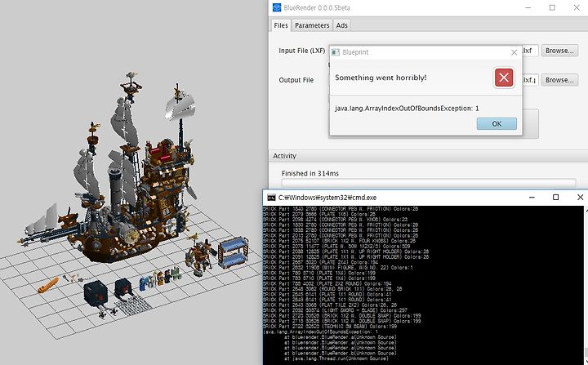Click the red error X icon
588x365 pixels.
[x=504, y=78]
